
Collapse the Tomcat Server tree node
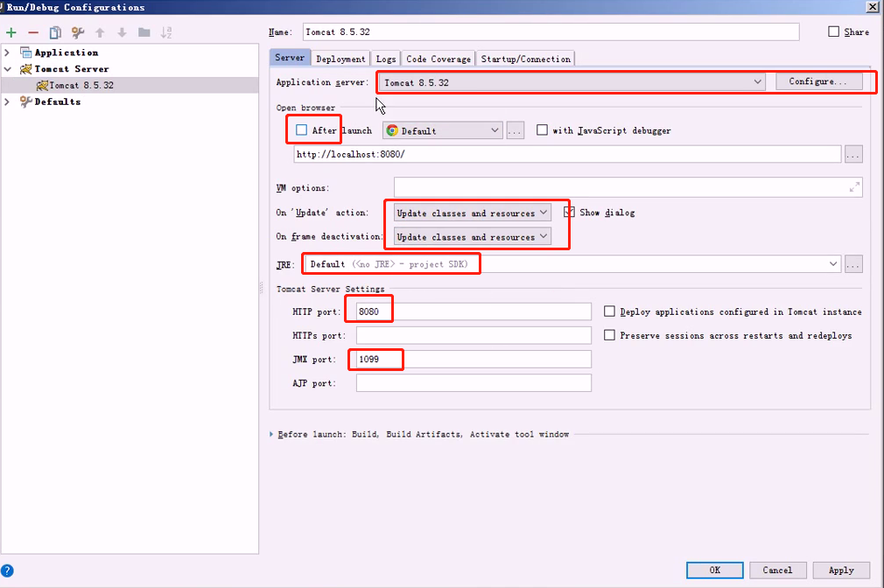click(7, 69)
